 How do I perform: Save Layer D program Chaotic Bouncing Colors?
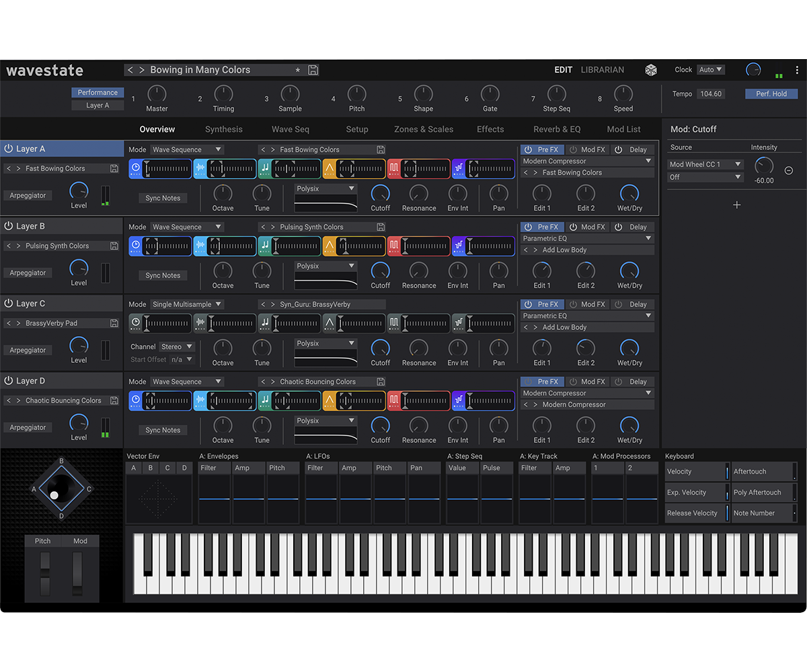point(114,401)
